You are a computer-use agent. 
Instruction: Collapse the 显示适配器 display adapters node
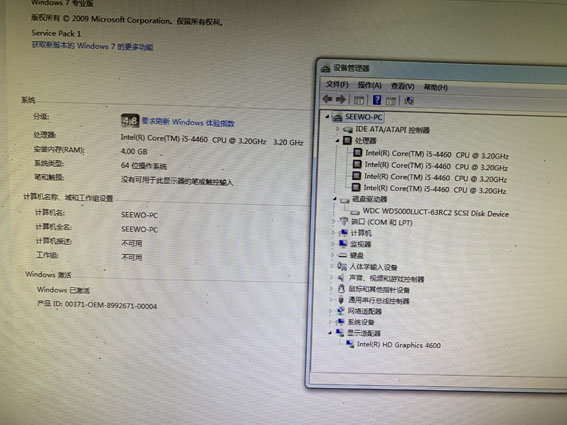330,332
